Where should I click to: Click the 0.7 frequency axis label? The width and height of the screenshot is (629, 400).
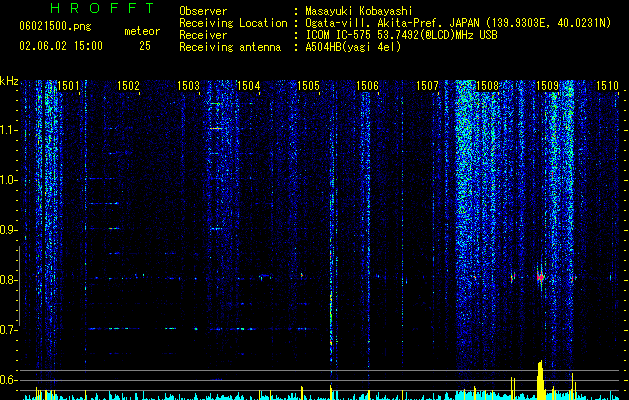pyautogui.click(x=8, y=330)
